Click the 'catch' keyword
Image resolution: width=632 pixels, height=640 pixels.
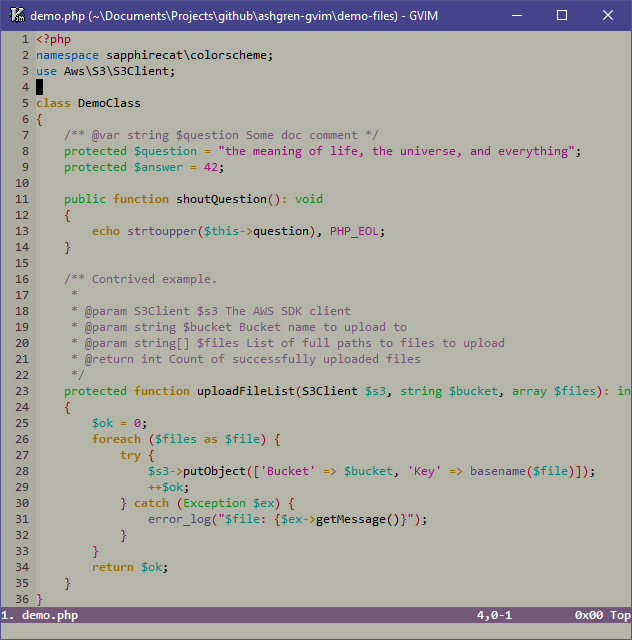click(151, 503)
